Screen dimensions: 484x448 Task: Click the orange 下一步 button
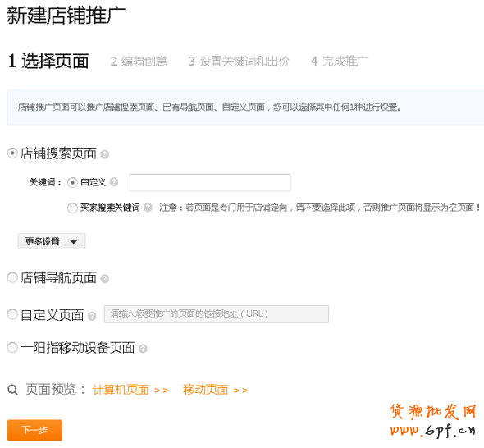34,430
